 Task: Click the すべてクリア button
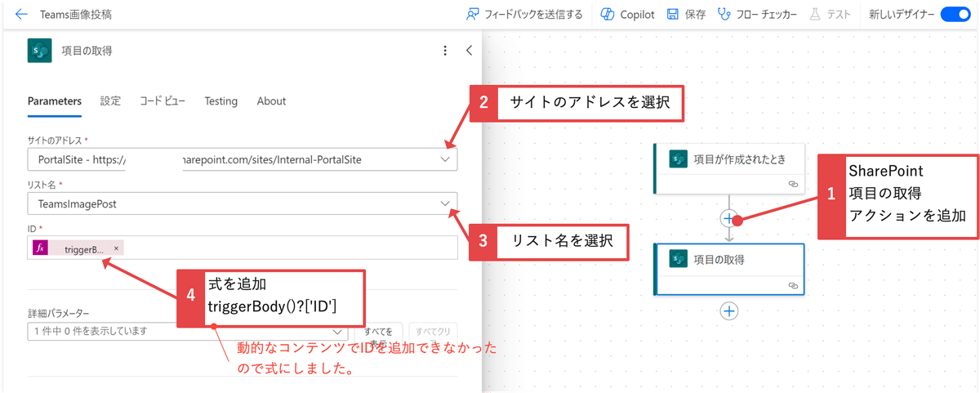433,331
